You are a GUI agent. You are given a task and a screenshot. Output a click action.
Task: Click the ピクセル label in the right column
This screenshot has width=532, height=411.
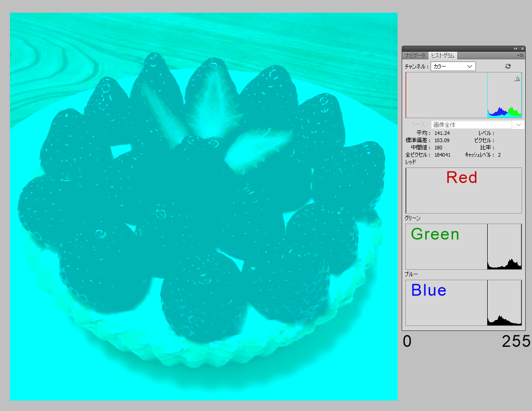click(x=484, y=140)
